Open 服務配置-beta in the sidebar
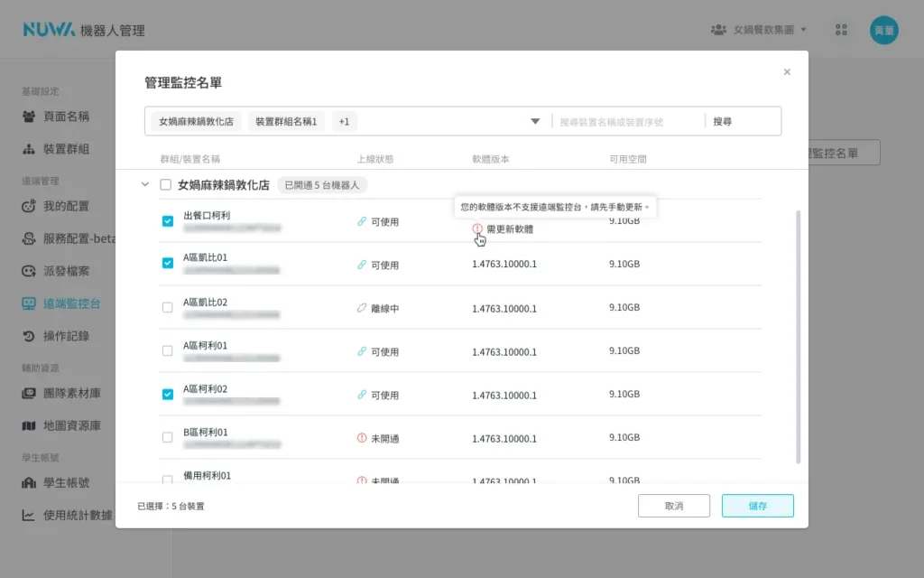924x578 pixels. coord(69,238)
